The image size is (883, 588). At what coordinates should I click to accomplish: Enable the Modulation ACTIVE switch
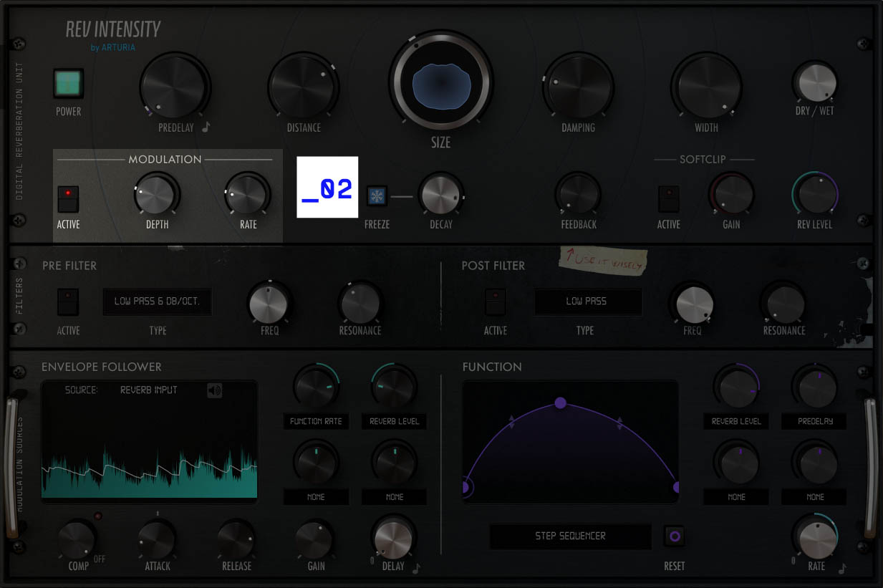[x=68, y=197]
